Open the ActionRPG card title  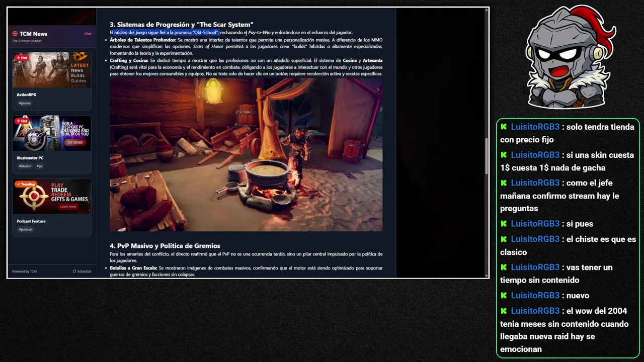click(x=26, y=95)
